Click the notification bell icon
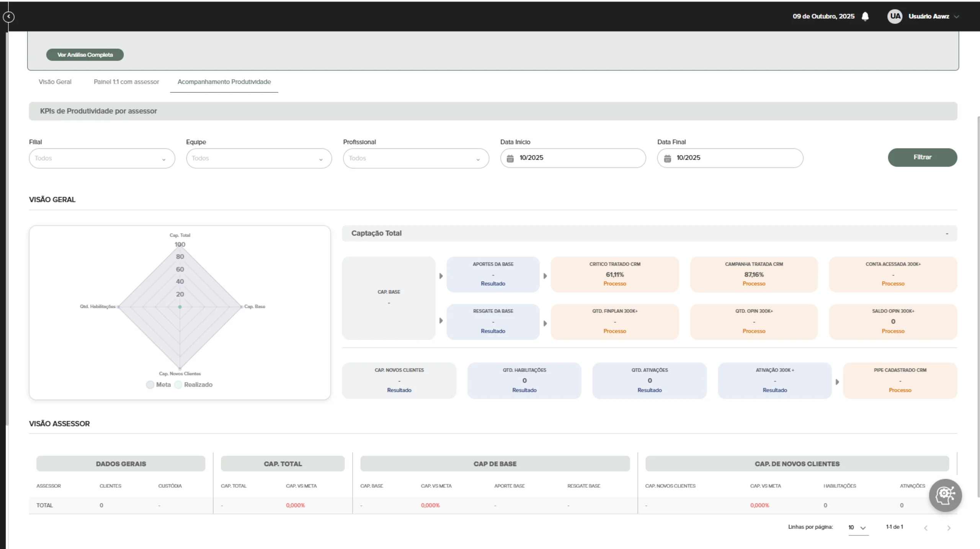Image resolution: width=980 pixels, height=549 pixels. pos(865,16)
